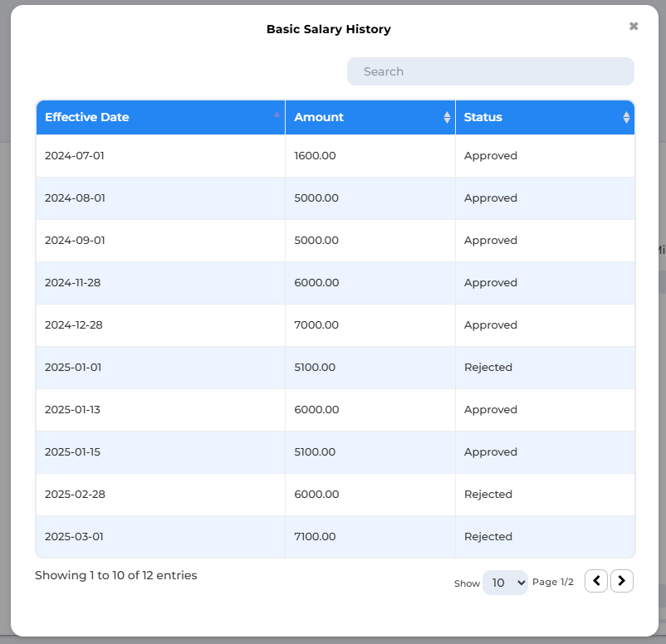Sort table by Amount column
666x644 pixels.
(x=370, y=117)
